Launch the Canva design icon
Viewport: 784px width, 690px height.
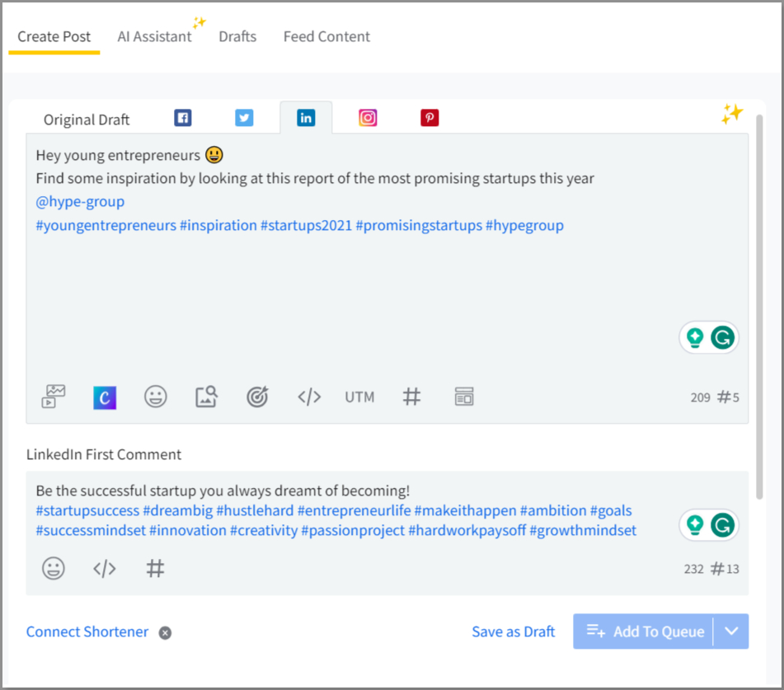tap(105, 397)
